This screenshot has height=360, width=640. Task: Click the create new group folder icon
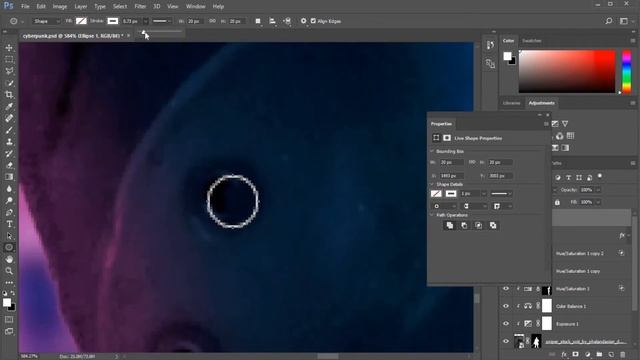click(x=599, y=355)
